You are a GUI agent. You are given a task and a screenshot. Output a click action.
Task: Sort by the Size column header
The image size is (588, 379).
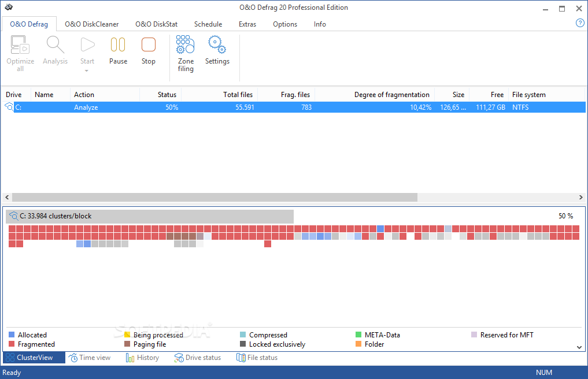(452, 95)
